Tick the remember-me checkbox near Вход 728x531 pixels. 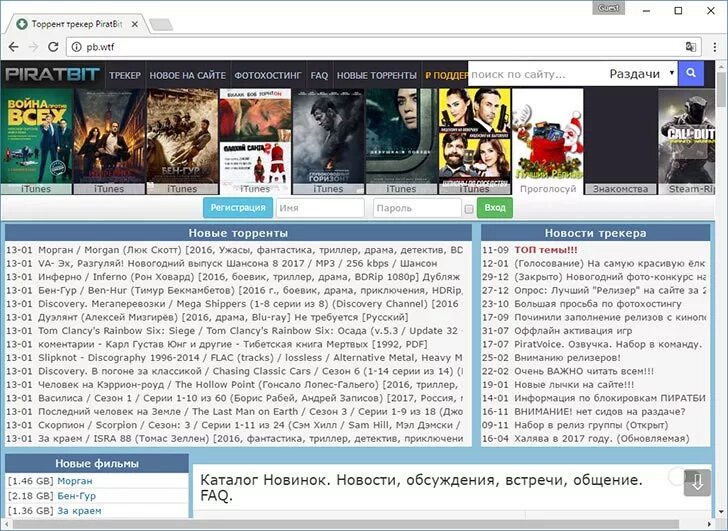(469, 209)
